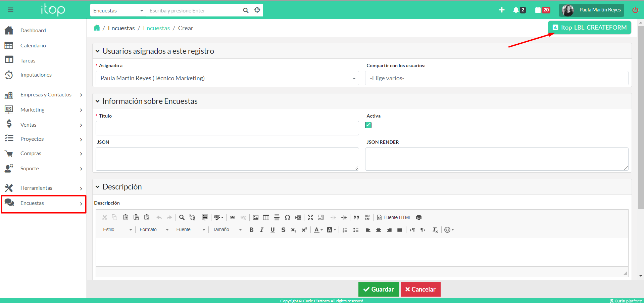This screenshot has height=303, width=644.
Task: Collapse the Información sobre Encuestas section
Action: coord(98,101)
